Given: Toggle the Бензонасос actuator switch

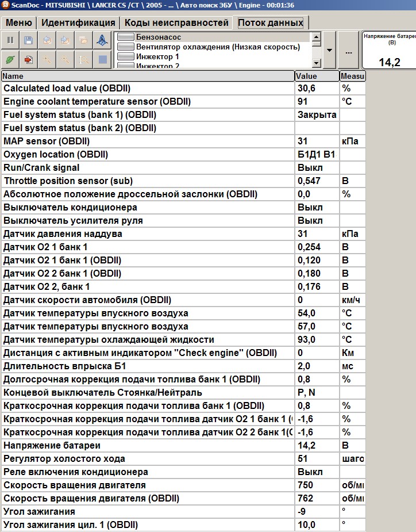Looking at the screenshot, I should click(125, 37).
